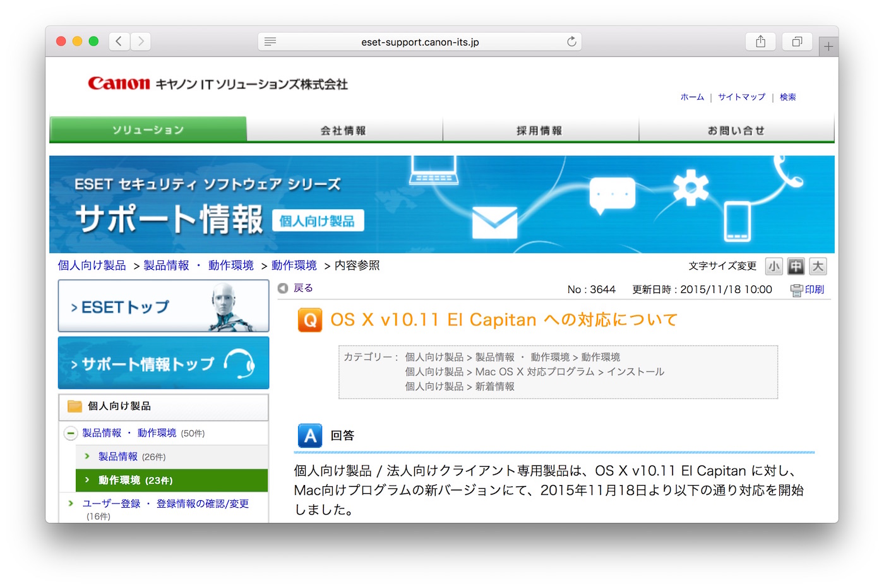Click the green arrow beside 製品情報 (26件)

pos(87,456)
